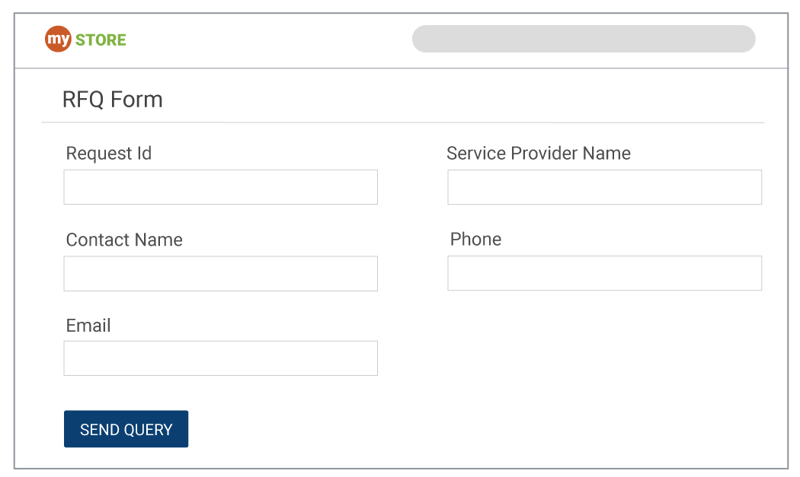Image resolution: width=800 pixels, height=477 pixels.
Task: Click blank space right of SEND QUERY button
Action: (450, 429)
